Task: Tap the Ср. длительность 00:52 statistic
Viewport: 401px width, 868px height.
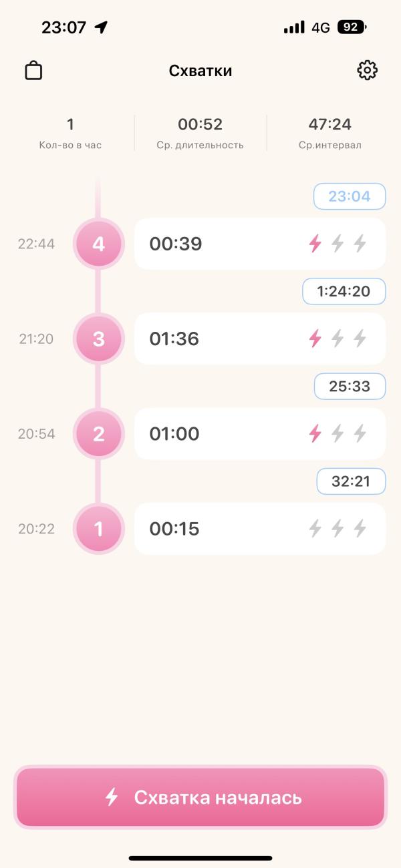Action: click(x=200, y=133)
